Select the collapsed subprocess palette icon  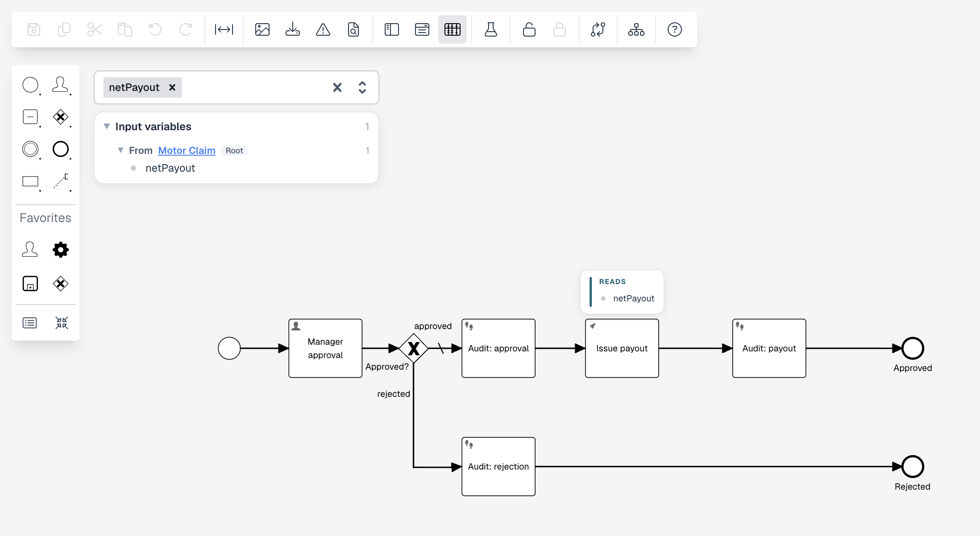(30, 117)
